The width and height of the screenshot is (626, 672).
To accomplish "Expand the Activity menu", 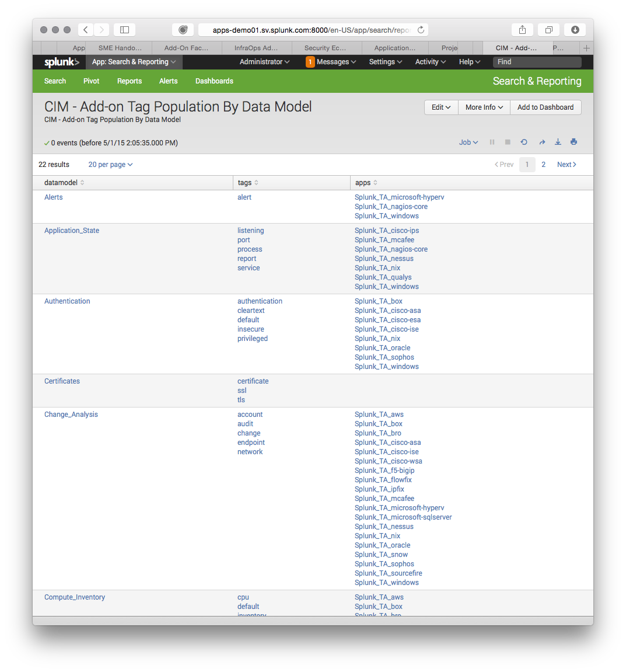I will (x=431, y=62).
